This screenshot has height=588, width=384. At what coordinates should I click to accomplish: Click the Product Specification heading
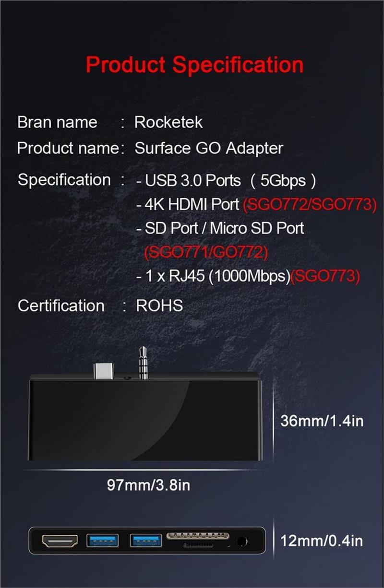[194, 65]
